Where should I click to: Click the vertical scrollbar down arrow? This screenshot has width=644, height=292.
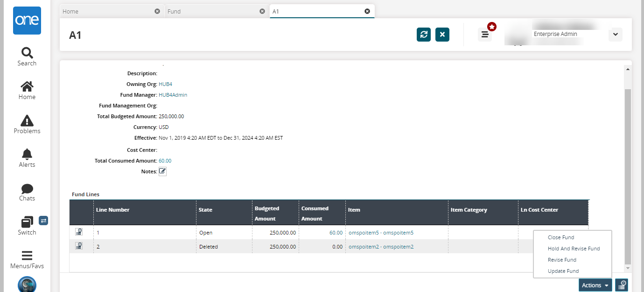pyautogui.click(x=628, y=268)
